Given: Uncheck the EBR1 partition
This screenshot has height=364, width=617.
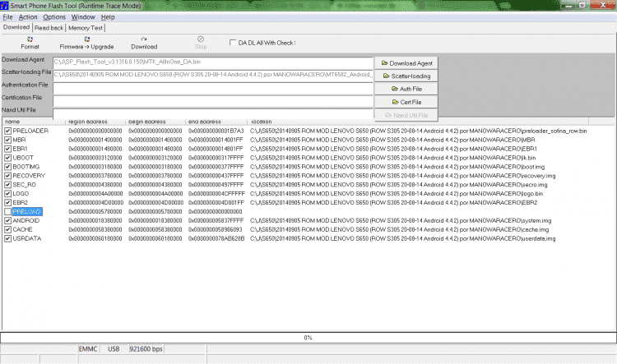Looking at the screenshot, I should coord(8,149).
